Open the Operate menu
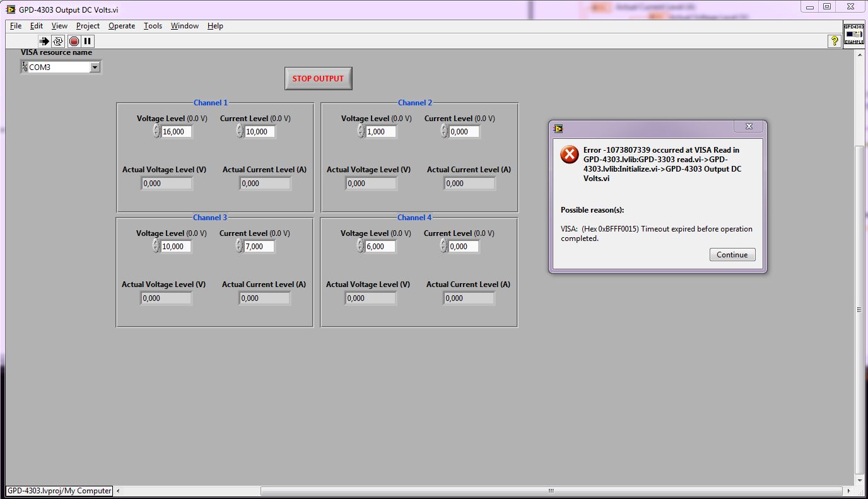The height and width of the screenshot is (499, 868). (122, 26)
